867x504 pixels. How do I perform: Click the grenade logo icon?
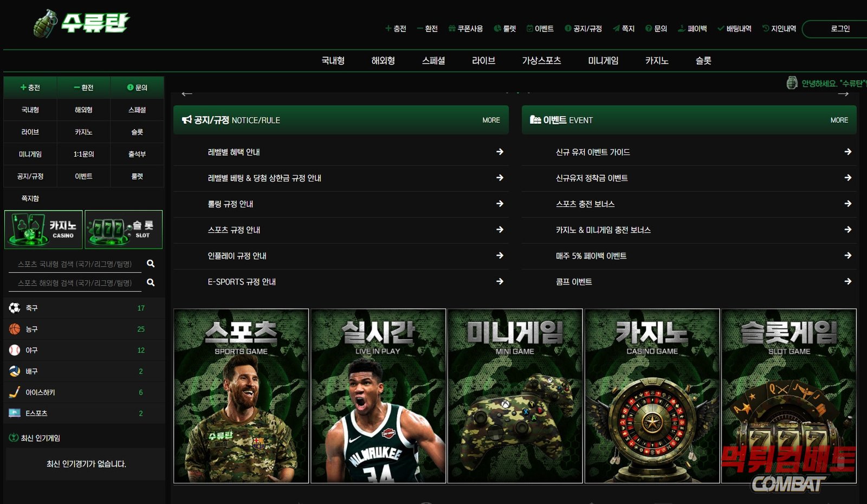pyautogui.click(x=46, y=24)
